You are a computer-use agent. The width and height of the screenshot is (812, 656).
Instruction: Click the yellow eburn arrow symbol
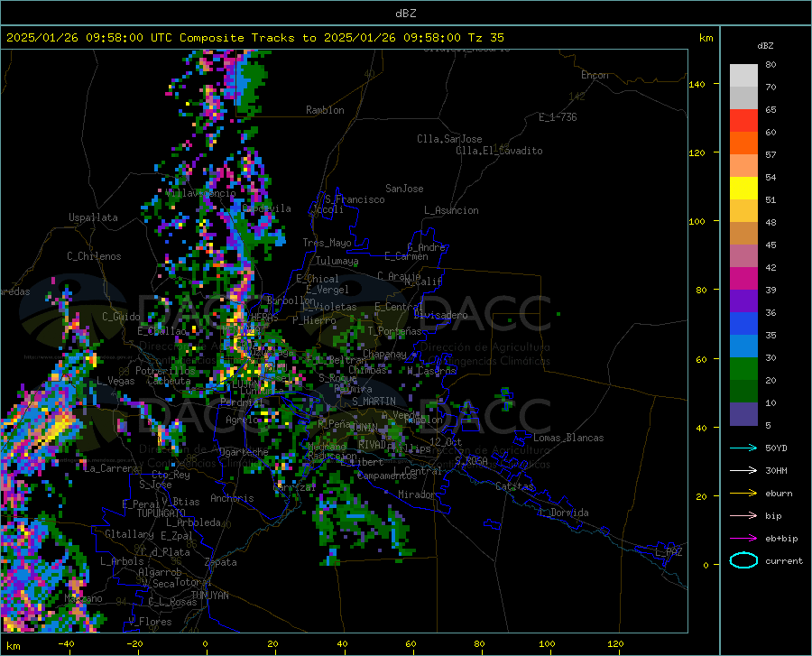(743, 494)
